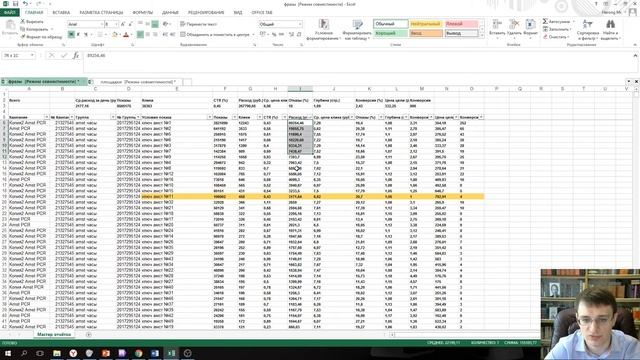This screenshot has width=640, height=360.
Task: Switch to the ФОРМУЛЫ ribbon tab
Action: [142, 13]
